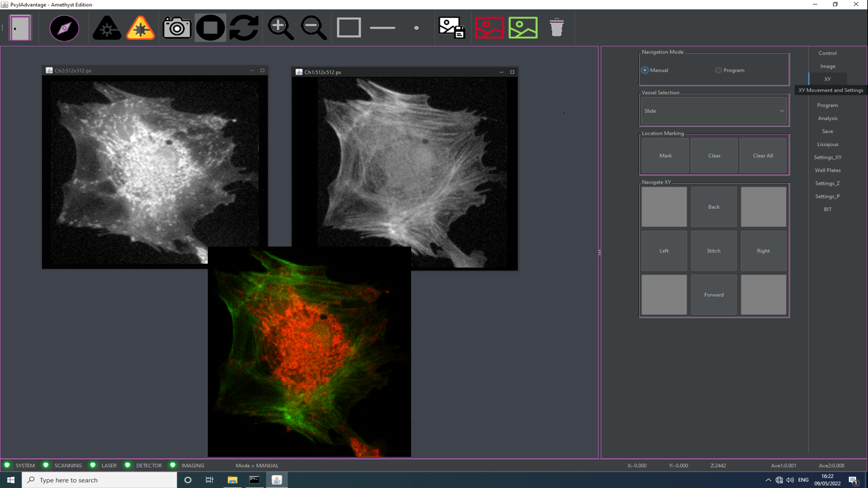Image resolution: width=868 pixels, height=488 pixels.
Task: Open the Vessel Selection dropdown
Action: [x=714, y=111]
